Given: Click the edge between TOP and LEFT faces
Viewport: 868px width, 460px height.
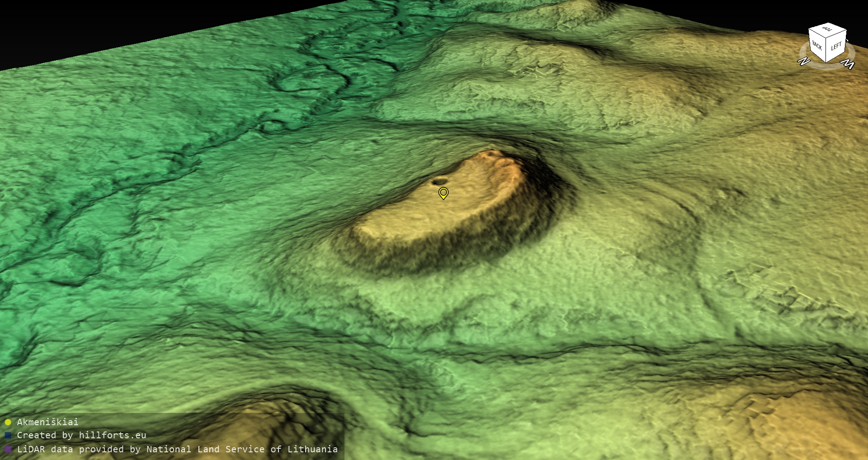Looking at the screenshot, I should point(837,34).
